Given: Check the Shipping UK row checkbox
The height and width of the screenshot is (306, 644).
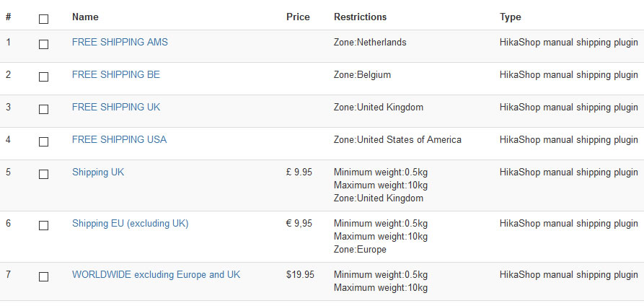Looking at the screenshot, I should coord(43,174).
